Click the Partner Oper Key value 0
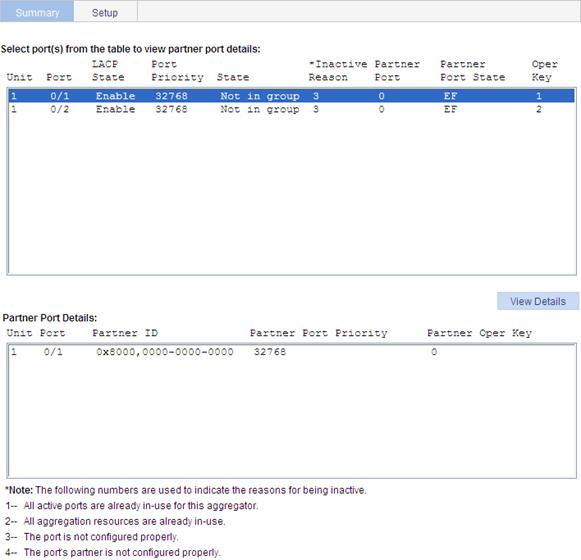Image resolution: width=581 pixels, height=560 pixels. tap(434, 352)
